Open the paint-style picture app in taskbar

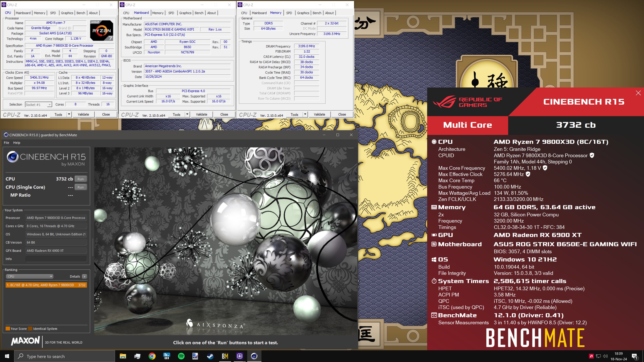196,356
